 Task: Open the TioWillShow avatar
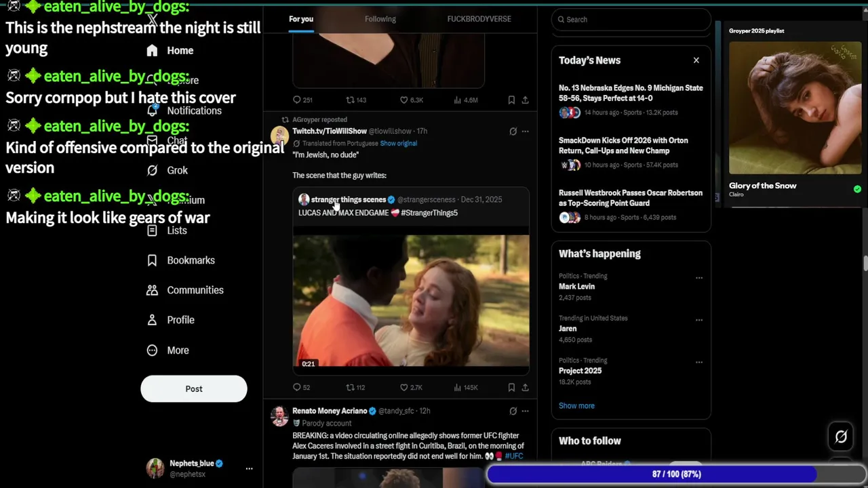coord(279,136)
